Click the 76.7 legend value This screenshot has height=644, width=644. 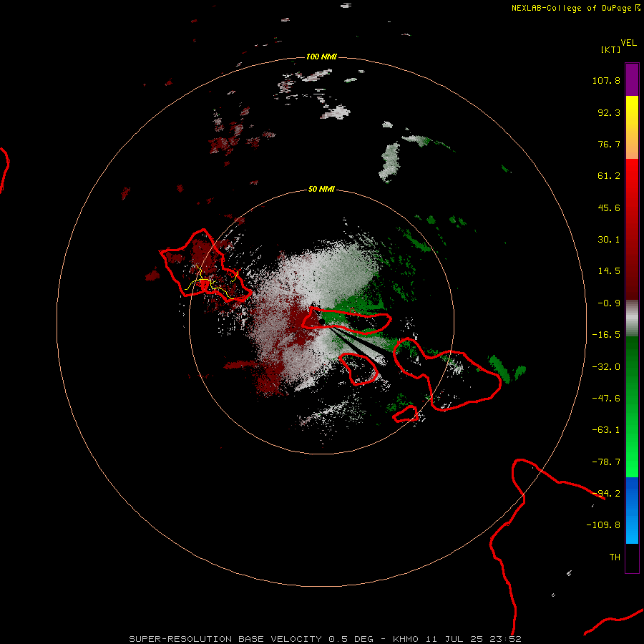click(x=609, y=144)
